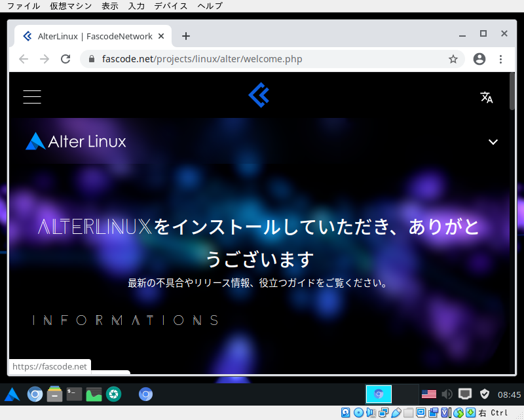The width and height of the screenshot is (524, 420).
Task: Launch Chromium from the taskbar
Action: [x=35, y=394]
